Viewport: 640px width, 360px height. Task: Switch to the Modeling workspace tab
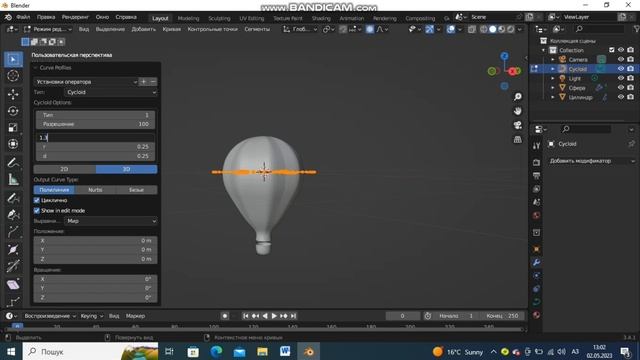coord(188,18)
